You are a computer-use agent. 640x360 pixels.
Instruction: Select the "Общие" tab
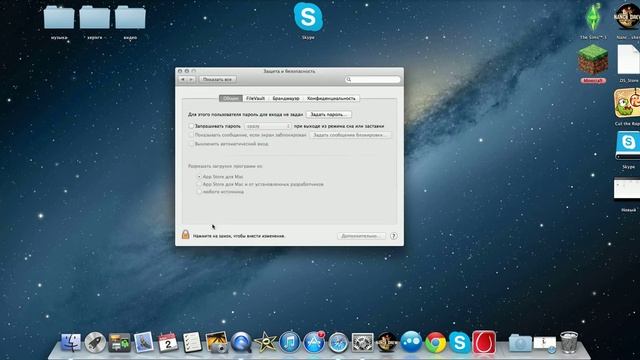[231, 98]
